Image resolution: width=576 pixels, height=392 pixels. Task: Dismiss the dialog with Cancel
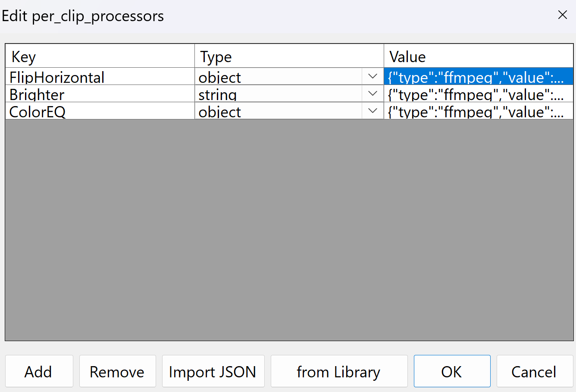pyautogui.click(x=534, y=371)
